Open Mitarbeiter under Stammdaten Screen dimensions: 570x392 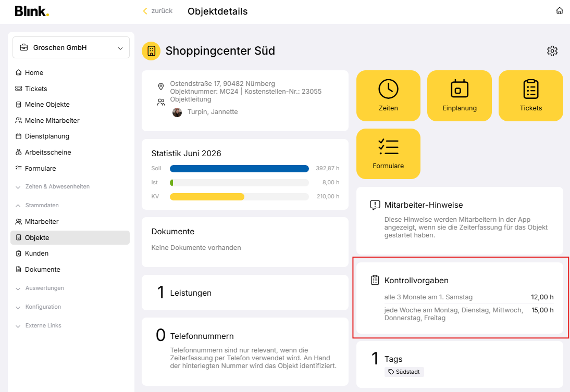42,222
